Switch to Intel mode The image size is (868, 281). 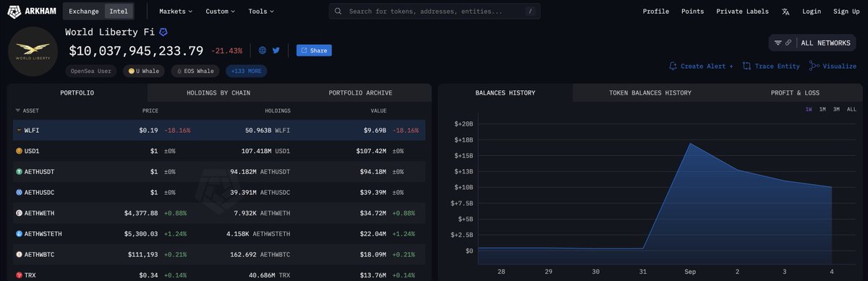[x=119, y=12]
